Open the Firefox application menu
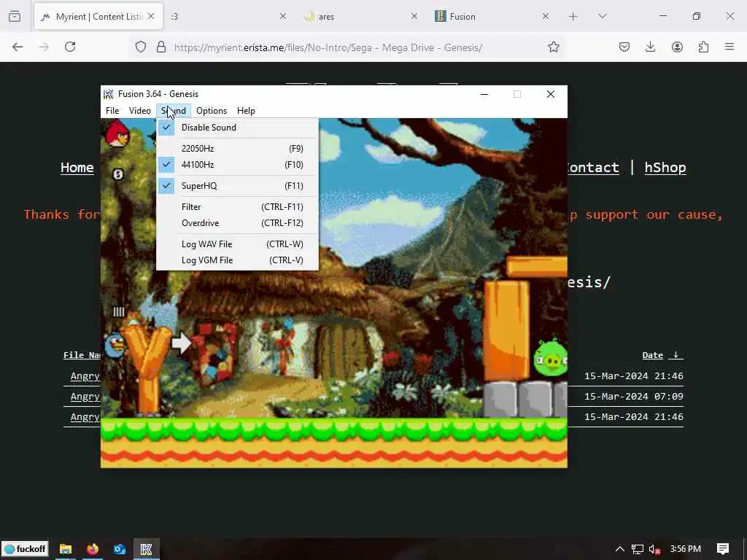 (x=729, y=47)
